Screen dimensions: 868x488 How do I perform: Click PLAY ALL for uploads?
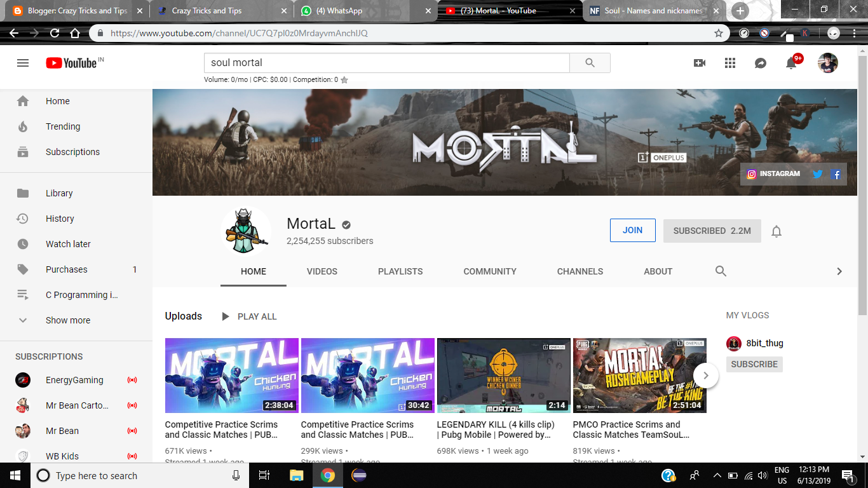coord(249,316)
